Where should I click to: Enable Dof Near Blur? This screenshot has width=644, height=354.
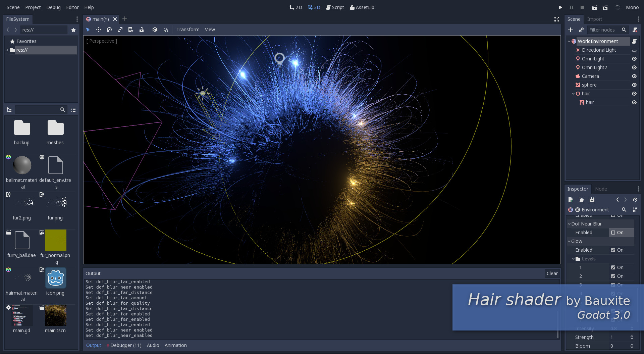pos(613,233)
